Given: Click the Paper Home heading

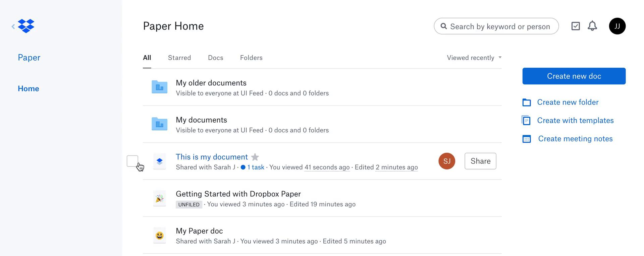Looking at the screenshot, I should coord(173,26).
